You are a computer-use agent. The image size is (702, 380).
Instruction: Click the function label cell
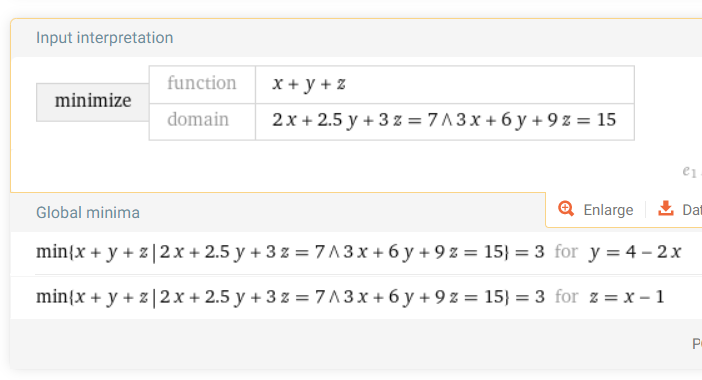202,84
